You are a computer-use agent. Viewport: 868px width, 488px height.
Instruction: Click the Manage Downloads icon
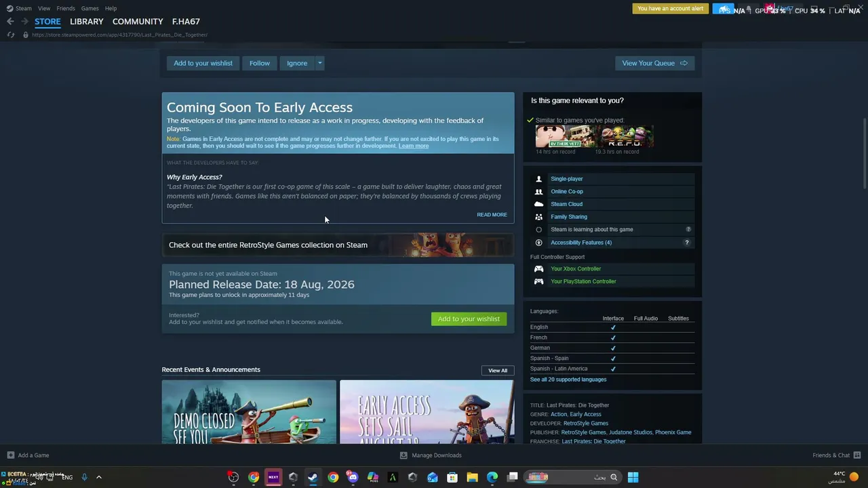click(x=403, y=455)
